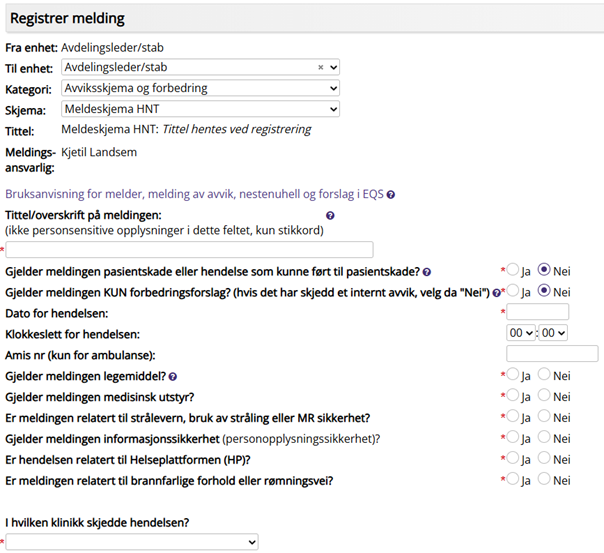The height and width of the screenshot is (553, 604).
Task: Select Ja for pasientskade question
Action: coord(512,270)
